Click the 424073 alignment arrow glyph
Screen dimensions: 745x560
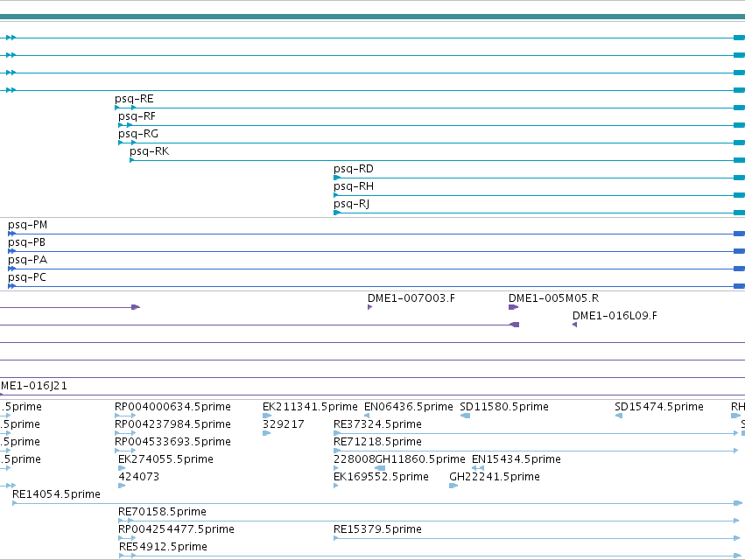(x=122, y=486)
